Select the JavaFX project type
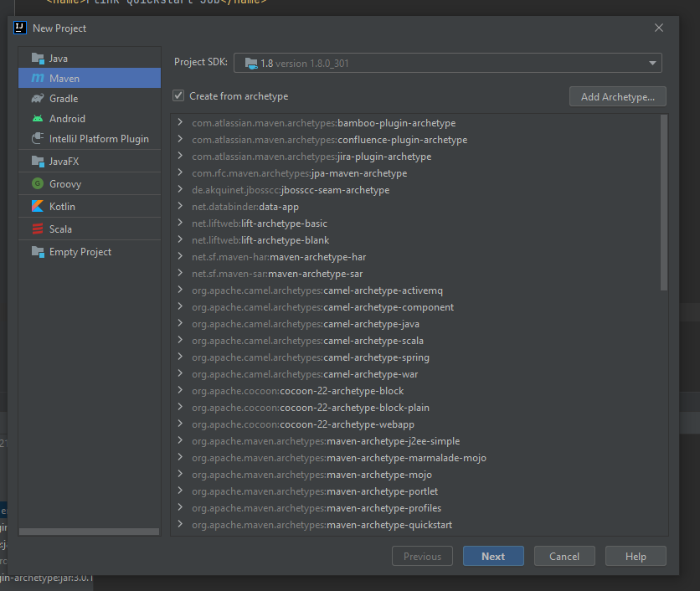 click(x=90, y=161)
